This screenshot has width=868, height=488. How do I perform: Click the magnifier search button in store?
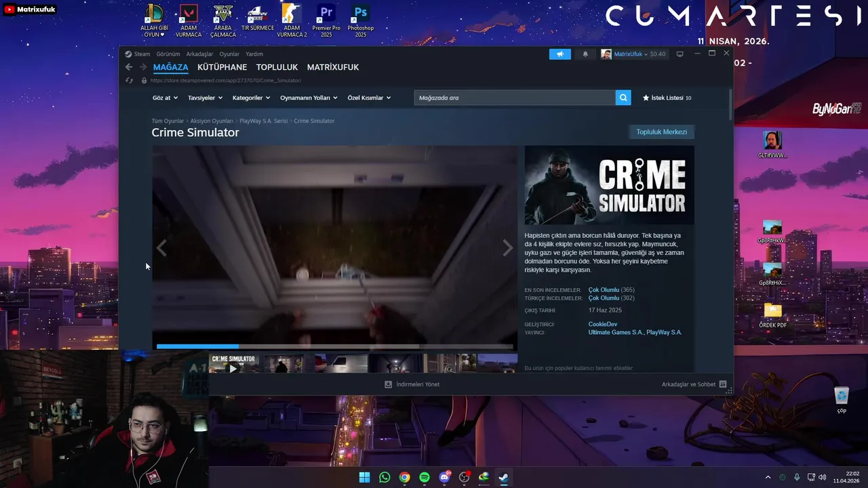(623, 98)
